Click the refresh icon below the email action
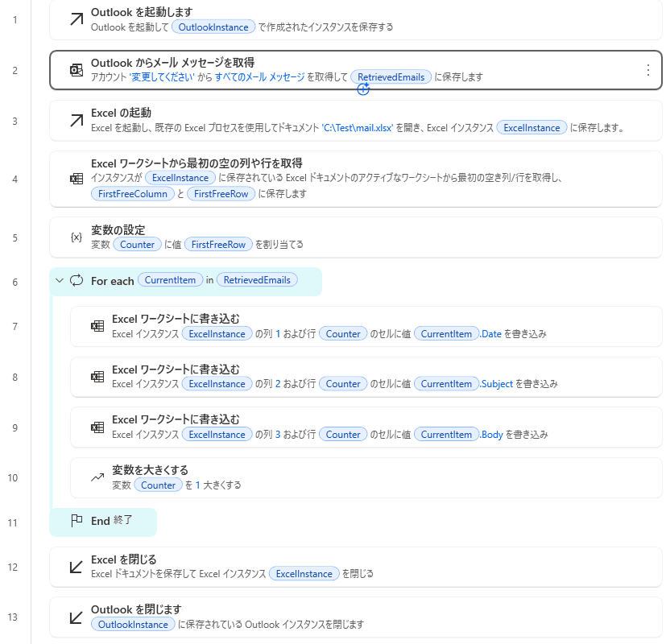666x644 pixels. tap(362, 91)
